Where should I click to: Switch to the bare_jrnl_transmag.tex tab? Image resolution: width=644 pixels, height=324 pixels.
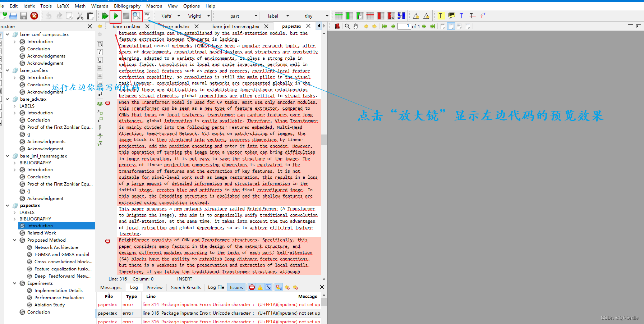click(236, 26)
